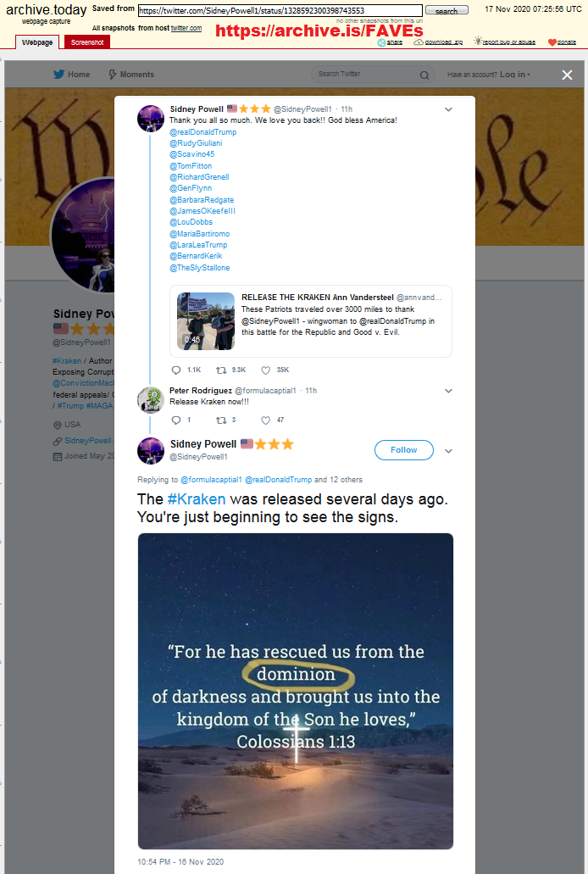Retweet the tweet with 9.3K retweets
Viewport: 588px width, 874px height.
click(x=221, y=370)
